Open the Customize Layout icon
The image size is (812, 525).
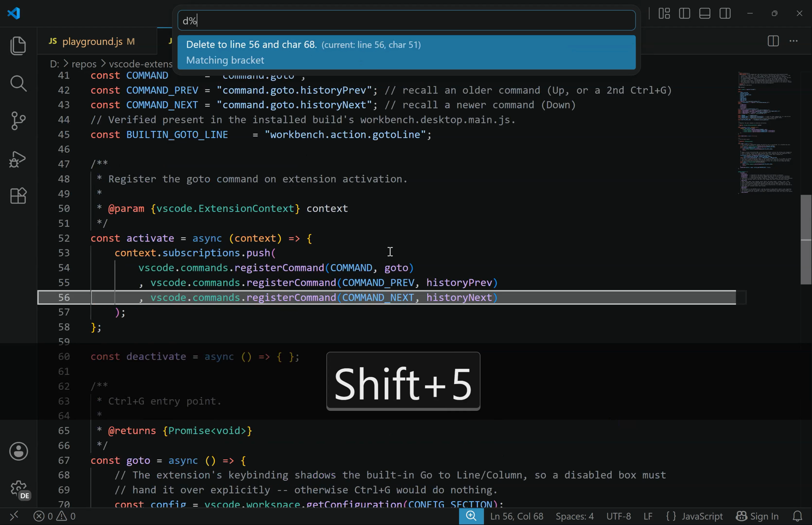pos(664,14)
